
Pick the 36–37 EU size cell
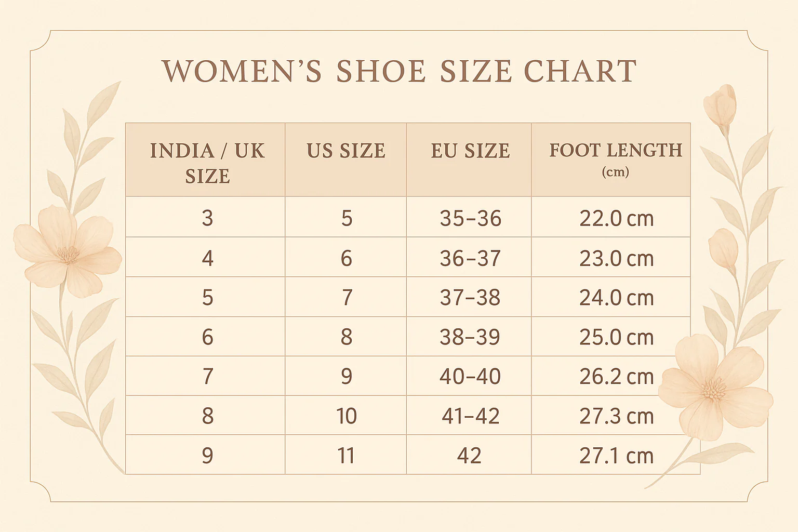point(470,258)
